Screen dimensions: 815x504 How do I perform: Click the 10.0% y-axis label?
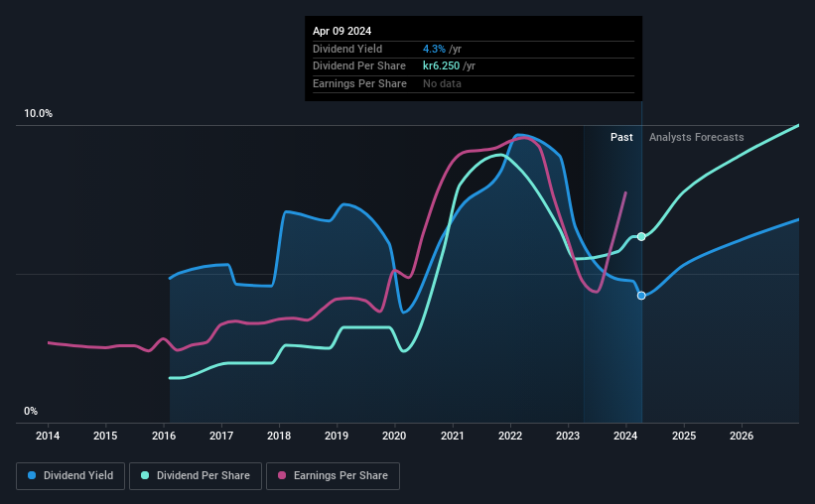[x=38, y=114]
